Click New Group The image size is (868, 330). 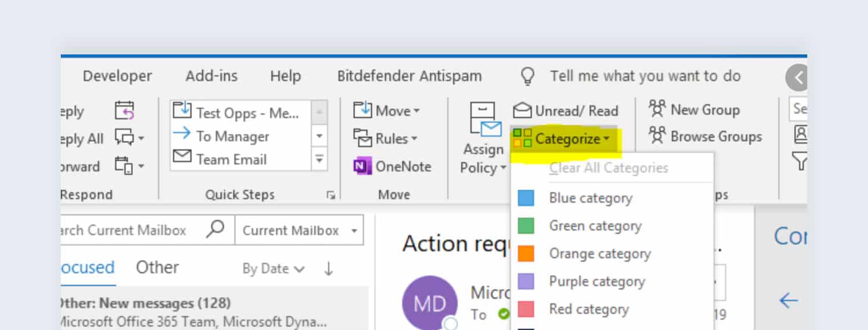click(694, 109)
